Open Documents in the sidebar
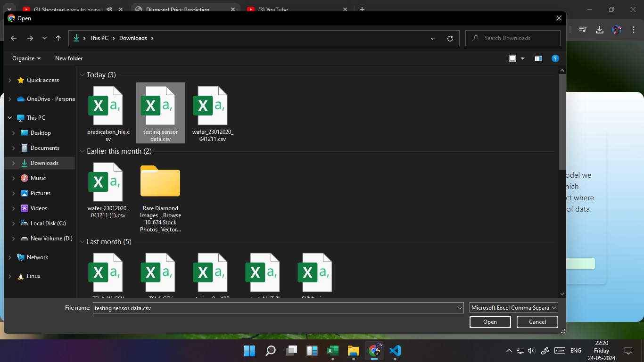Viewport: 644px width, 362px height. pyautogui.click(x=45, y=148)
